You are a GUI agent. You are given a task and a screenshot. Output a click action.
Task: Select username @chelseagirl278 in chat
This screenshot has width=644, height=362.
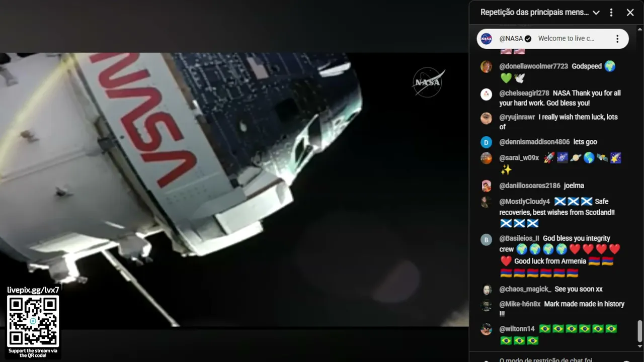click(x=524, y=93)
